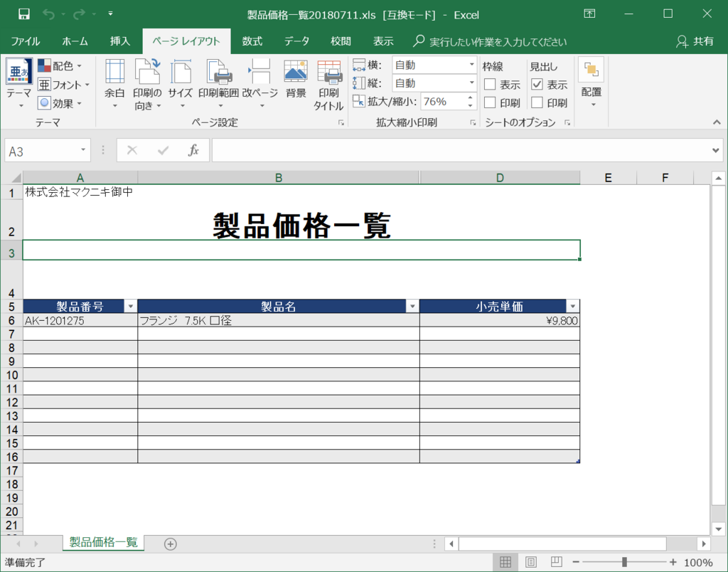Uncheck 見出し headings 表示 checkbox
This screenshot has width=728, height=572.
point(537,85)
